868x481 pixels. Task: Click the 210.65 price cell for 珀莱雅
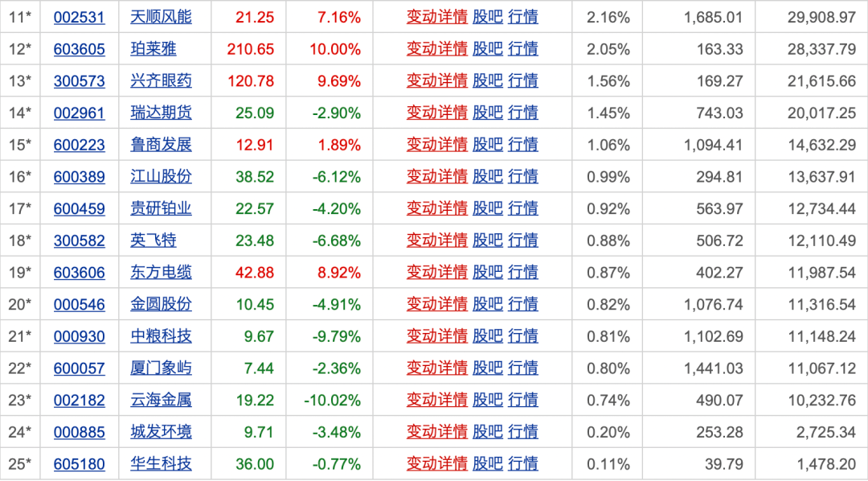(250, 49)
